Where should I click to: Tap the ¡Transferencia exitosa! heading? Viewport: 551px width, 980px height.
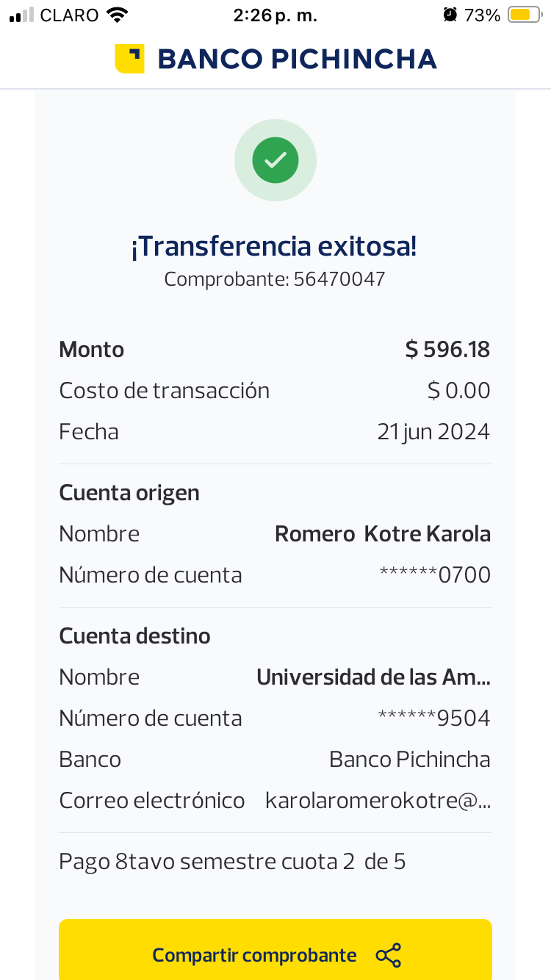274,247
